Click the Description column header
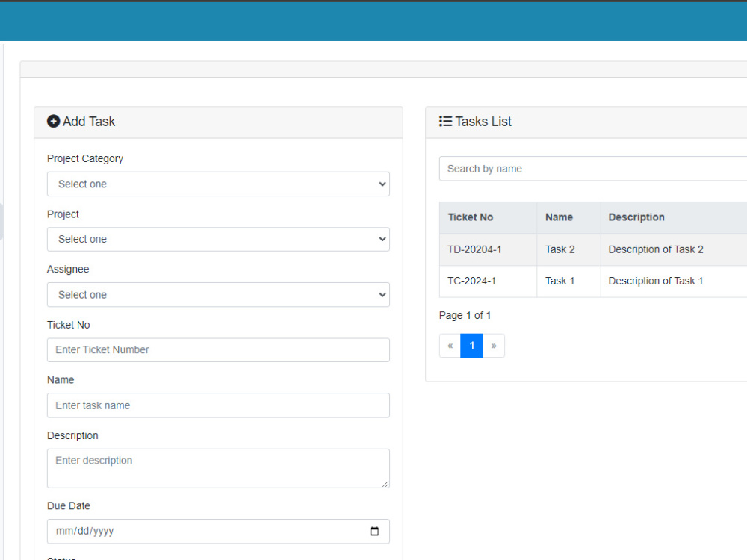The height and width of the screenshot is (560, 747). pyautogui.click(x=636, y=217)
